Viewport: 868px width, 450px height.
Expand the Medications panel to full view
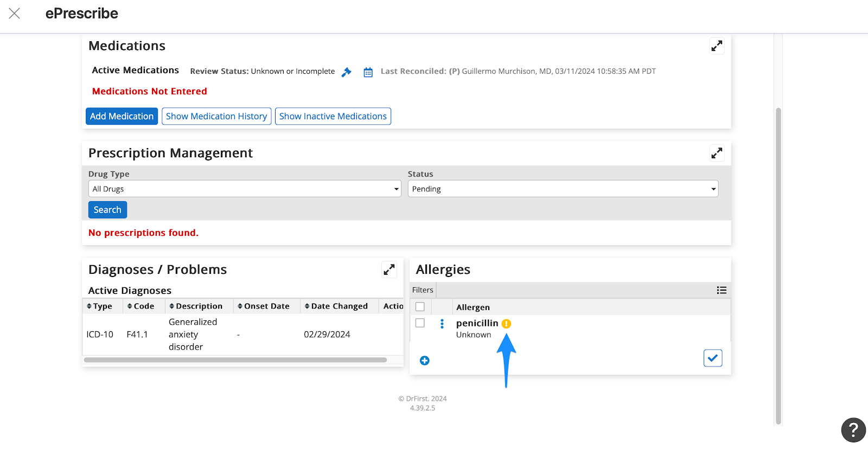click(x=717, y=46)
